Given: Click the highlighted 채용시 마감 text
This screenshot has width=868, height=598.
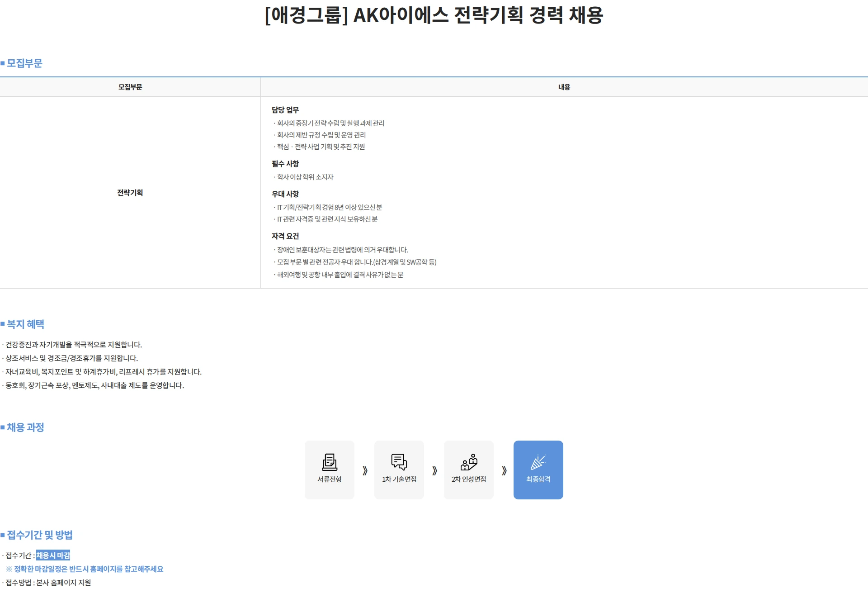Looking at the screenshot, I should 53,555.
